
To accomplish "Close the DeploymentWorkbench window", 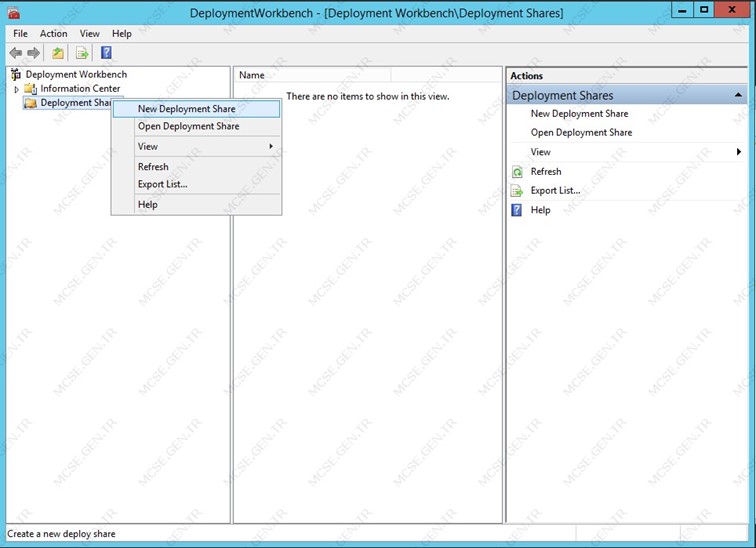I will pyautogui.click(x=732, y=9).
